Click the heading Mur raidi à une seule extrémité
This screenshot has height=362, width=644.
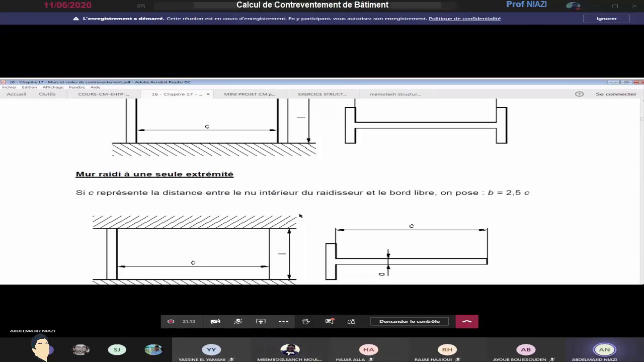(154, 174)
